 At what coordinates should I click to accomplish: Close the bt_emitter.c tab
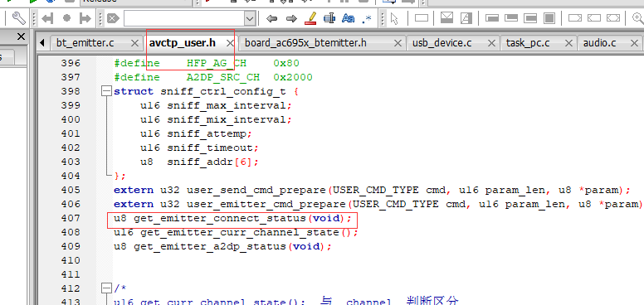pos(134,43)
